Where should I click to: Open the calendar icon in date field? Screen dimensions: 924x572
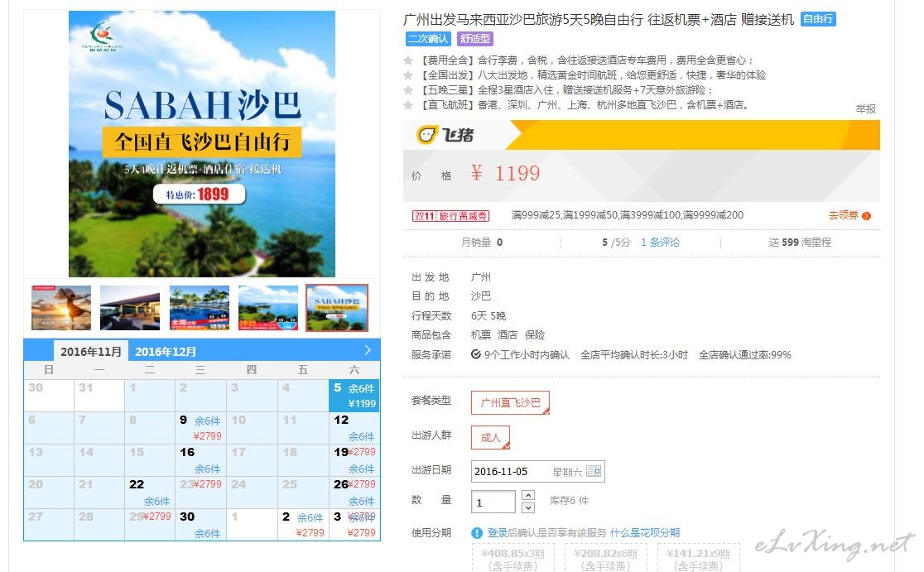click(594, 471)
